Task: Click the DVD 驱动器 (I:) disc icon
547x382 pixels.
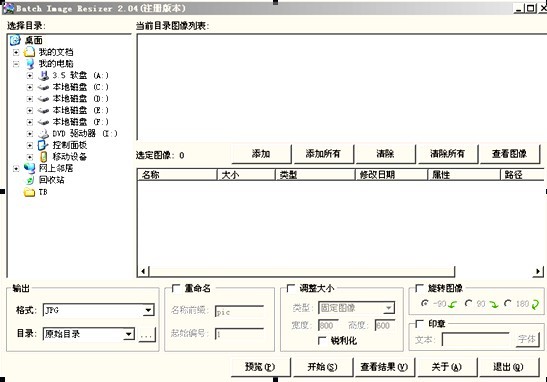Action: point(43,134)
